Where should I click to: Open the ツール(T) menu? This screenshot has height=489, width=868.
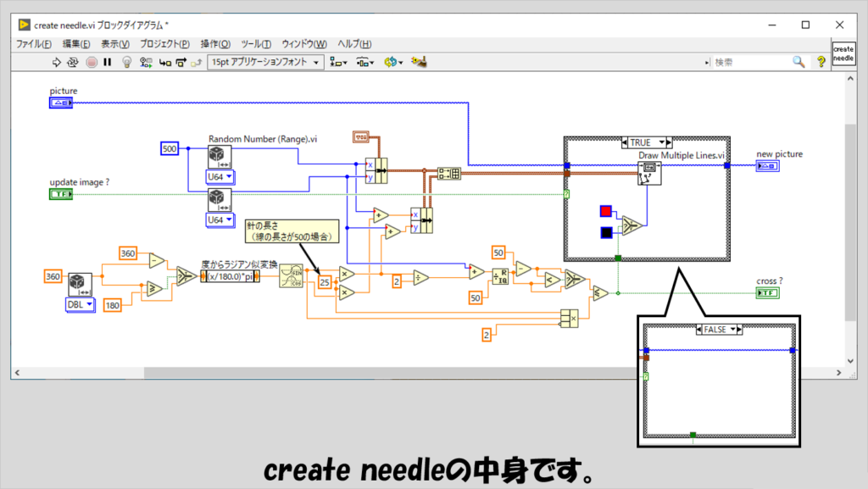tap(256, 44)
